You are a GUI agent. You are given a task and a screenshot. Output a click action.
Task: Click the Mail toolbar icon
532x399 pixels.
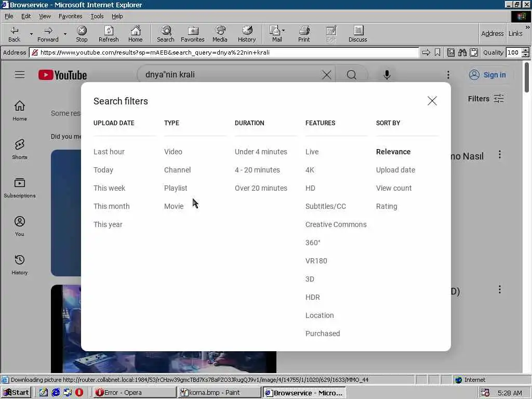pyautogui.click(x=276, y=34)
